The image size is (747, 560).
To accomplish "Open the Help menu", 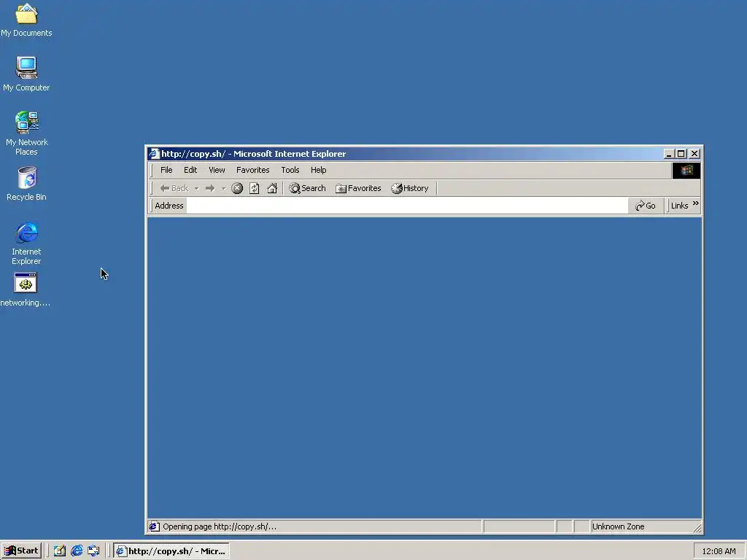I will (319, 170).
